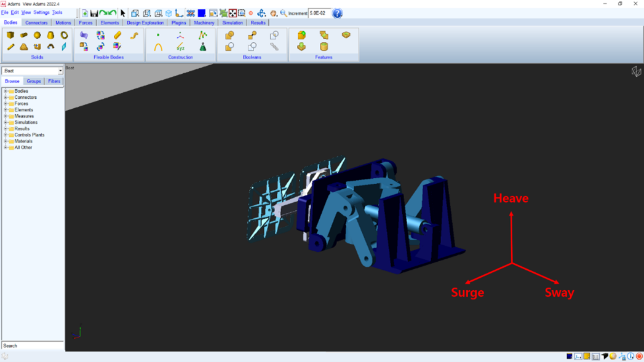The width and height of the screenshot is (644, 362).
Task: Expand the Connectors folder in model tree
Action: [6, 97]
